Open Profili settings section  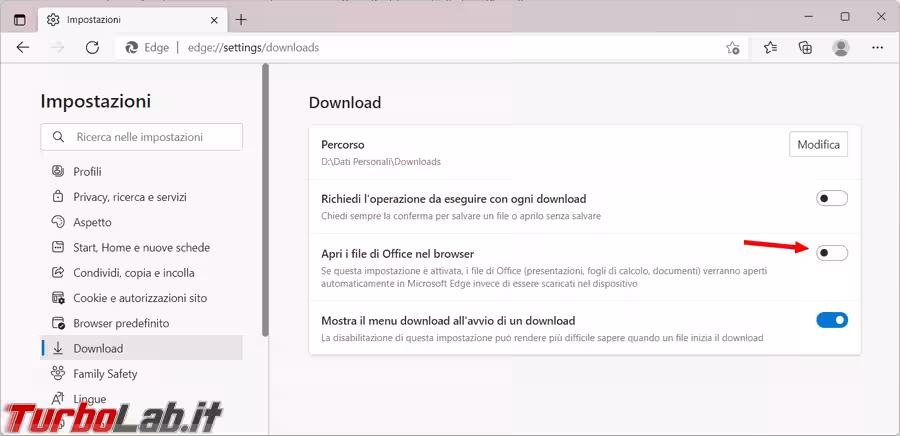pyautogui.click(x=87, y=172)
